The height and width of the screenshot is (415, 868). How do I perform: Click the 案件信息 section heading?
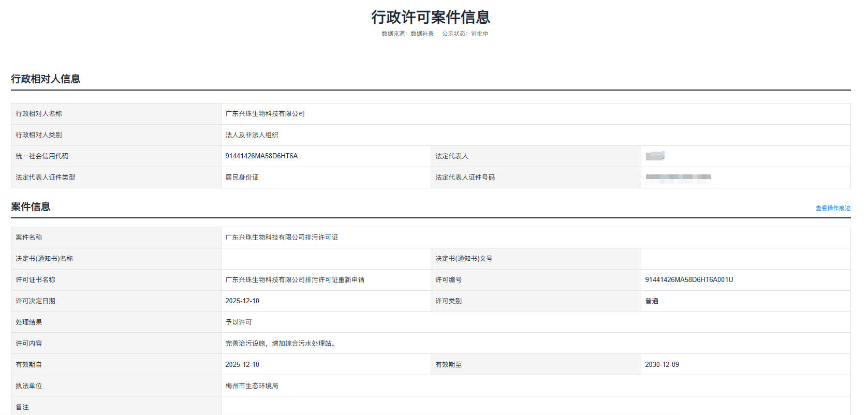pyautogui.click(x=31, y=206)
